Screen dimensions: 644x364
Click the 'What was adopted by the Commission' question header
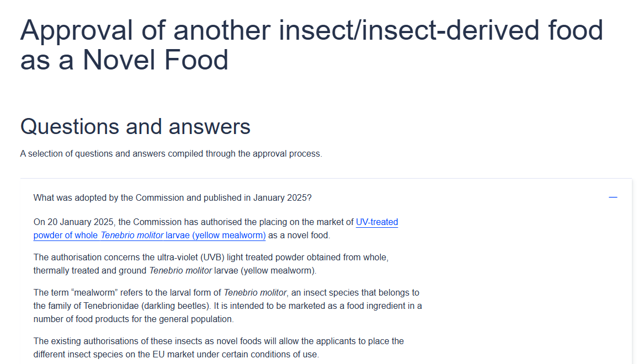pyautogui.click(x=173, y=198)
